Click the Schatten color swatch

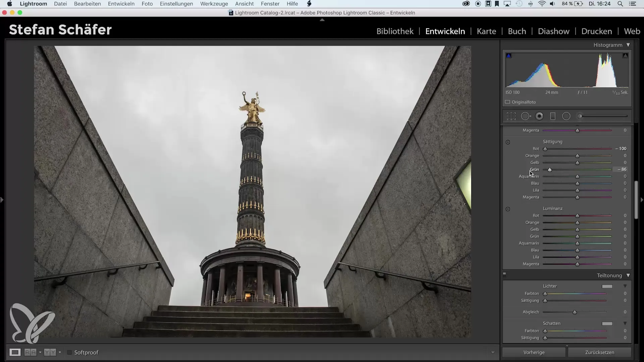pyautogui.click(x=607, y=323)
